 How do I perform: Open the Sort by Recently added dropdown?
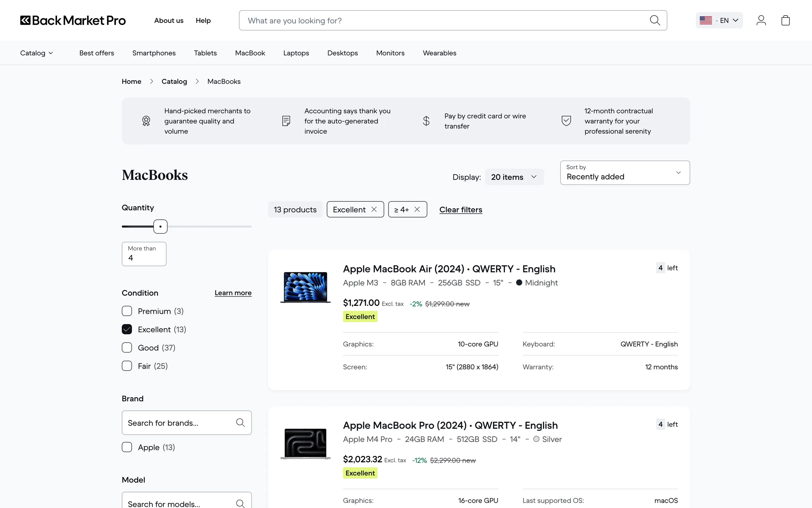[625, 173]
